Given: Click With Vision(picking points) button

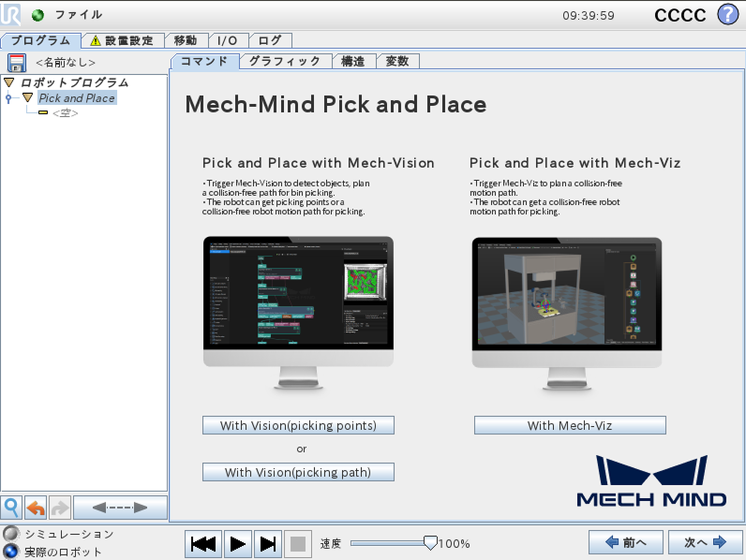Looking at the screenshot, I should click(298, 425).
